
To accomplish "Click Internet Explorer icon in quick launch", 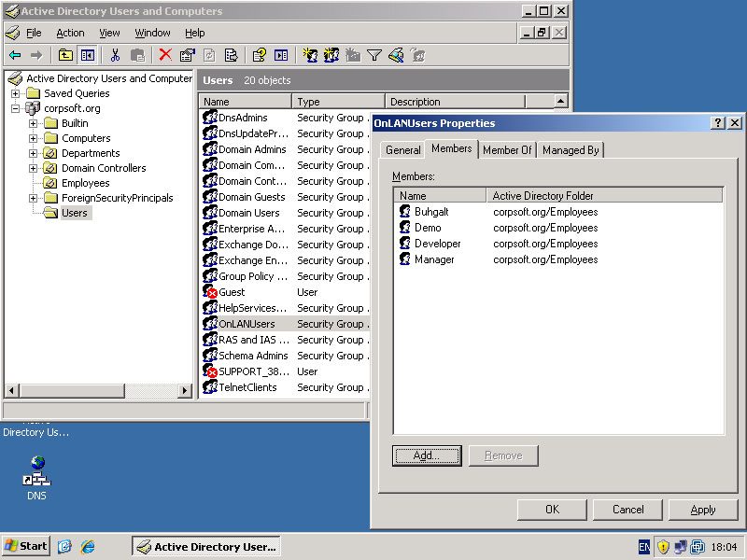I will (x=88, y=546).
